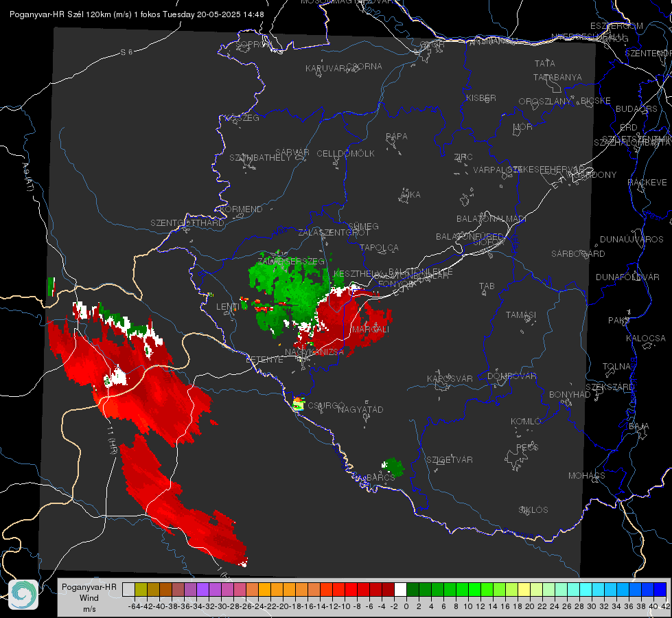Image resolution: width=672 pixels, height=618 pixels.
Task: Click the DUNAFOLDVAR label
Action: coord(627,277)
